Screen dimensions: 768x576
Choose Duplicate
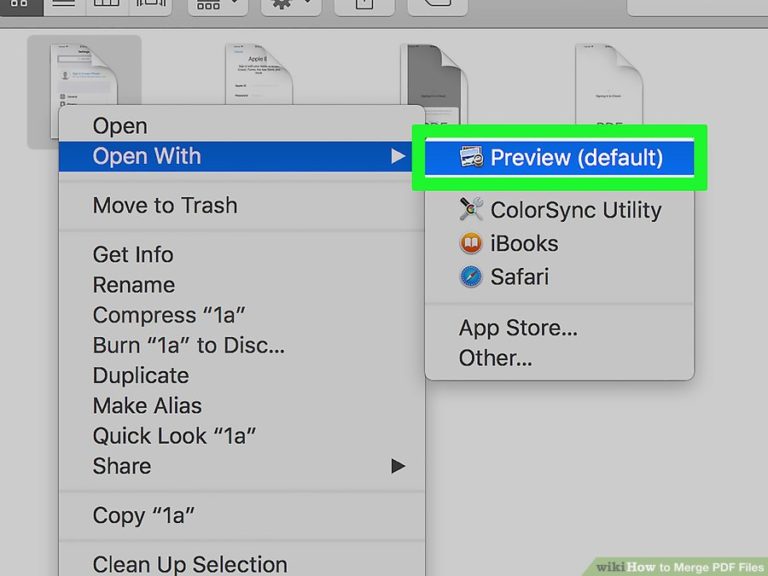tap(241, 376)
